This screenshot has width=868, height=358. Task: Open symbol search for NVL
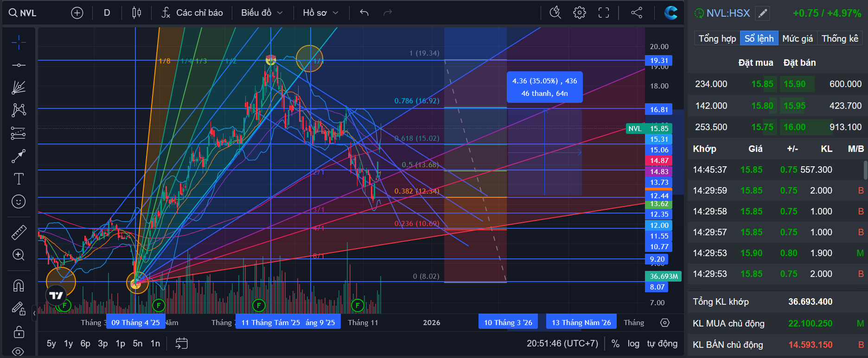point(23,13)
